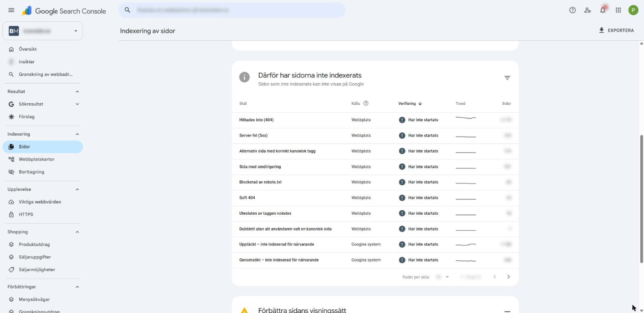This screenshot has width=644, height=313.
Task: Sort table by Verifiering column
Action: [410, 104]
